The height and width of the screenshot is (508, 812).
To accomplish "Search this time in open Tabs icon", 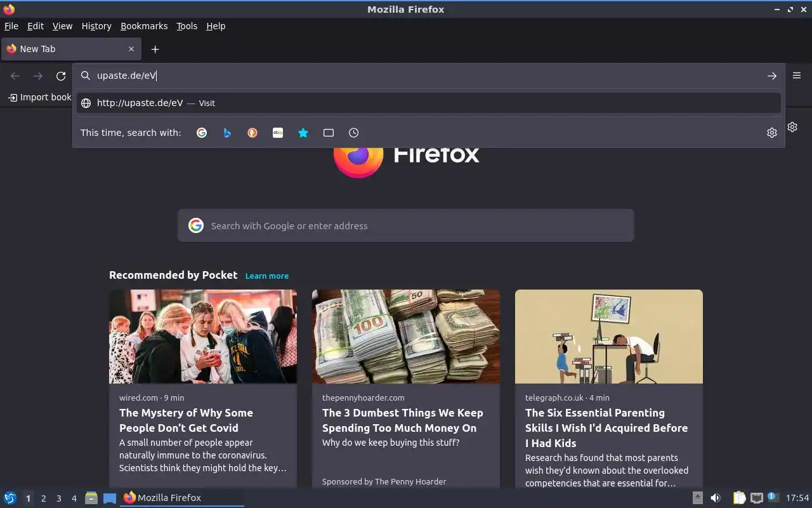I will (x=329, y=133).
